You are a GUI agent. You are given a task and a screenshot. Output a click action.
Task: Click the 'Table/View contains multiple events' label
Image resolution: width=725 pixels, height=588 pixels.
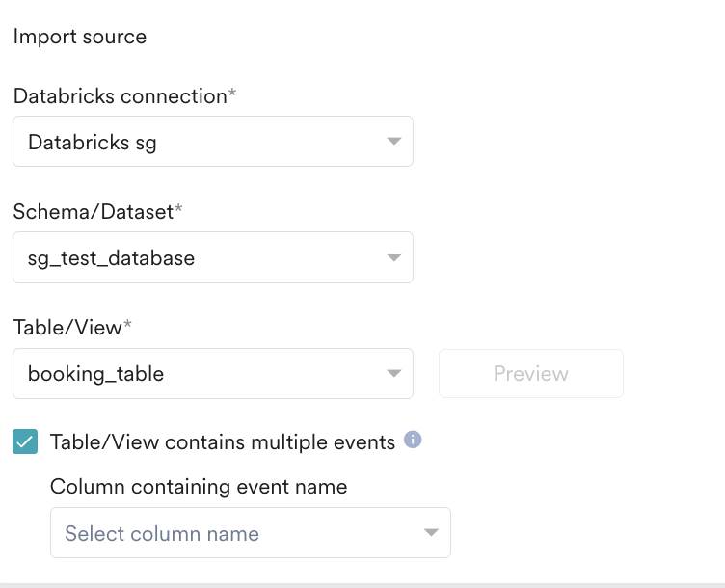click(223, 442)
